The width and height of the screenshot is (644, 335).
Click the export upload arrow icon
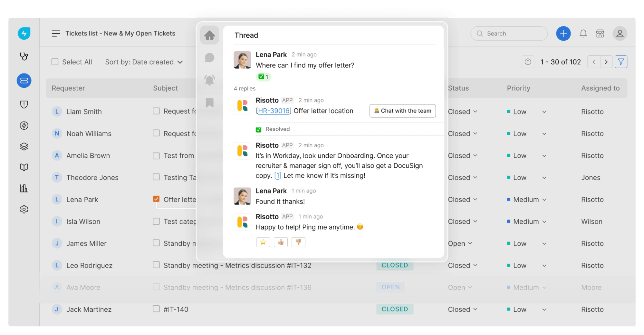click(x=528, y=62)
